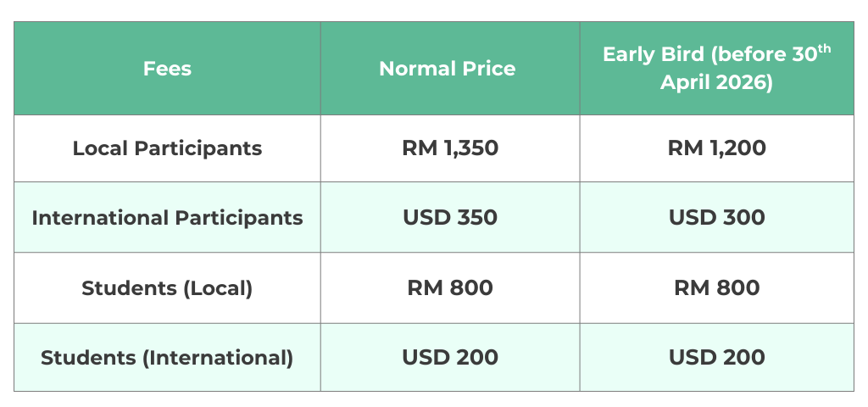Click "(International)" in the Students row label

(218, 357)
